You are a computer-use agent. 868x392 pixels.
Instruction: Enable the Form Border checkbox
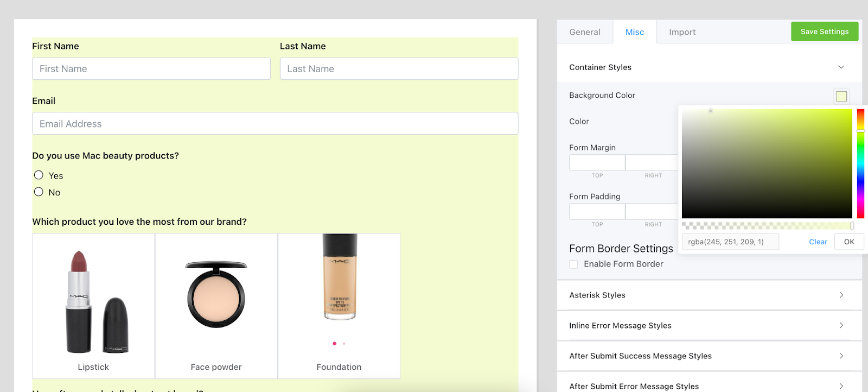click(573, 264)
